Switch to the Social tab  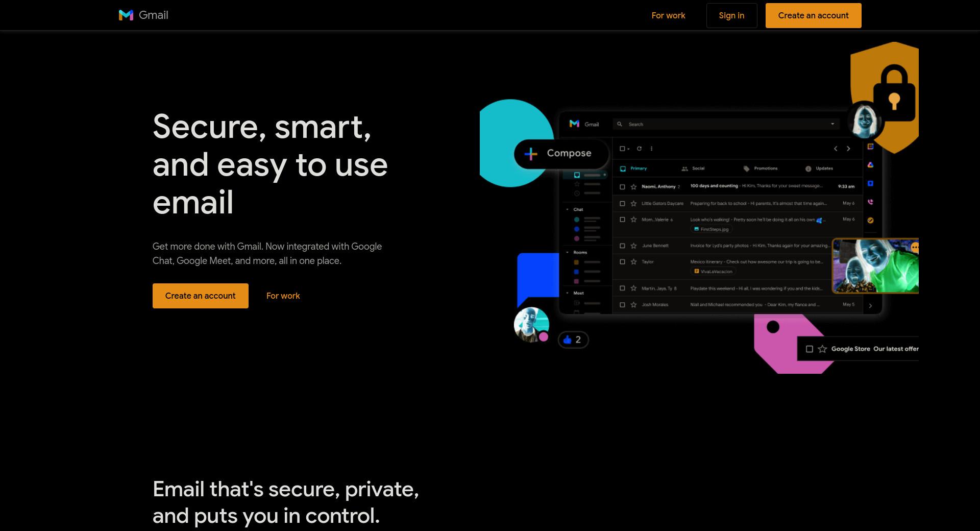coord(693,168)
